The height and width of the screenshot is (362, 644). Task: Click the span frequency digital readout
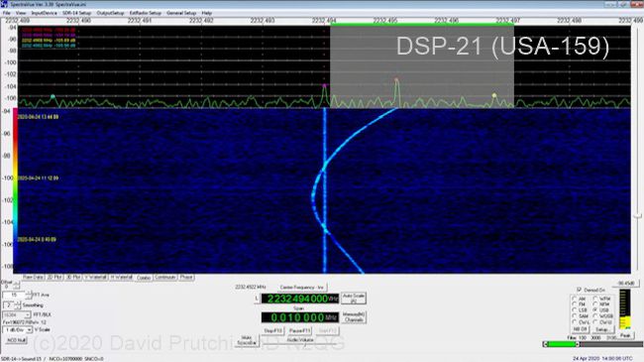tap(300, 317)
